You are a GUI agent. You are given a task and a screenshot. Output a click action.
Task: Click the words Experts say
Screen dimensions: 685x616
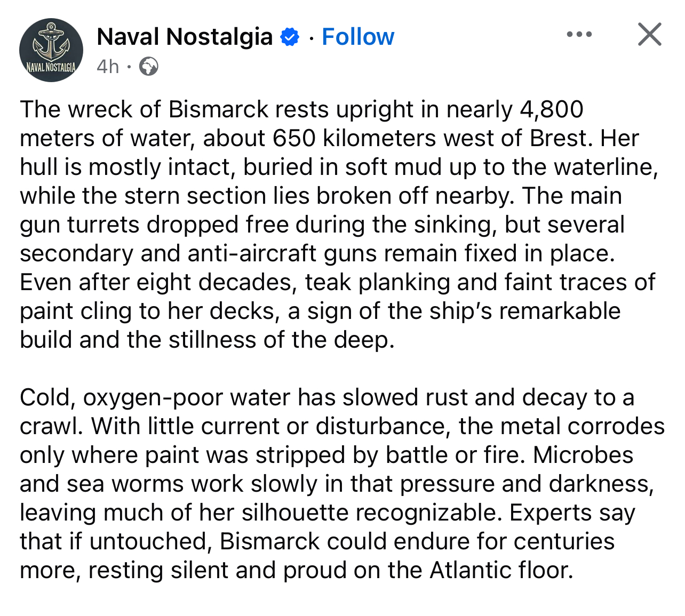[x=572, y=513]
